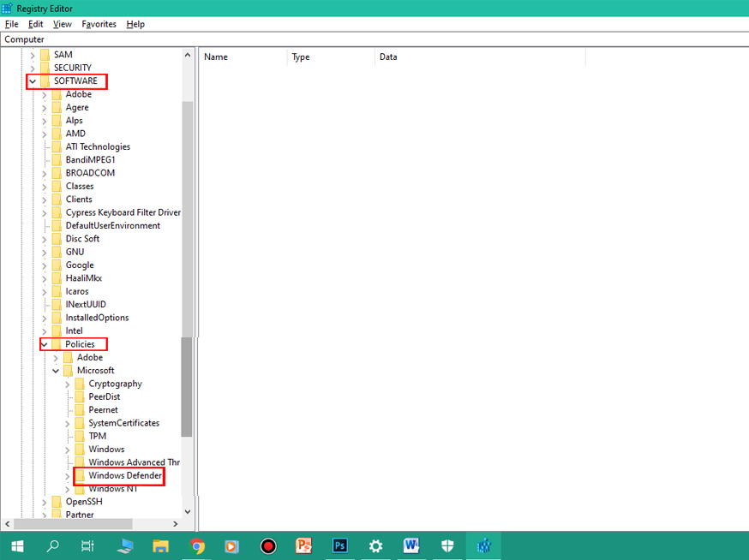Click the red record button icon

pyautogui.click(x=268, y=545)
